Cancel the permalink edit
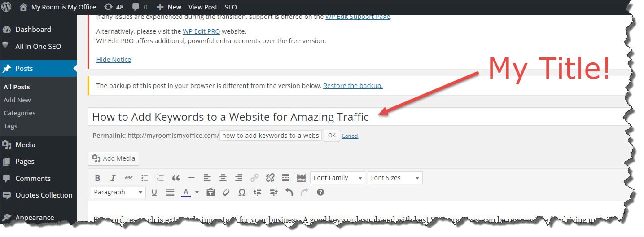The image size is (644, 237). click(x=350, y=136)
